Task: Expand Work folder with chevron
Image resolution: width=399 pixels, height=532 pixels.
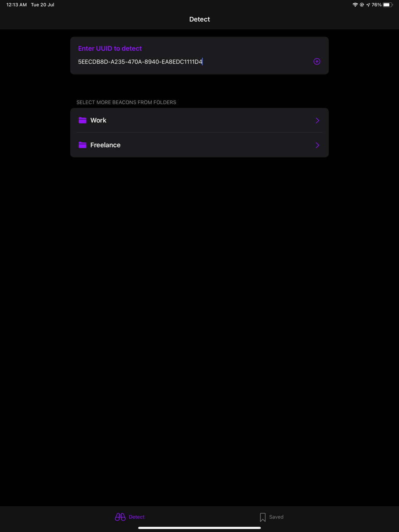Action: point(318,120)
